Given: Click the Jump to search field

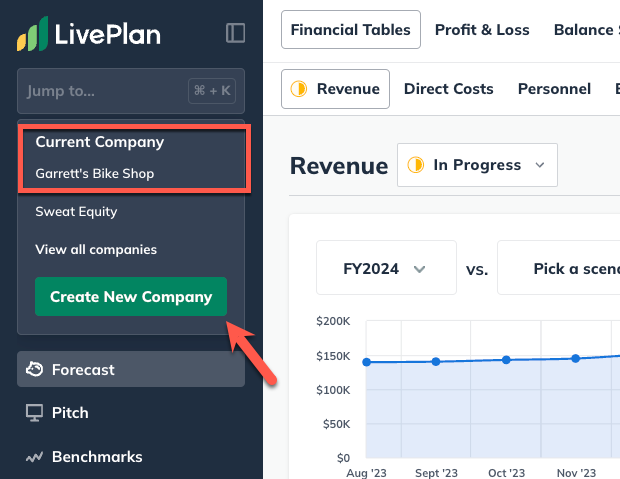Looking at the screenshot, I should [100, 91].
